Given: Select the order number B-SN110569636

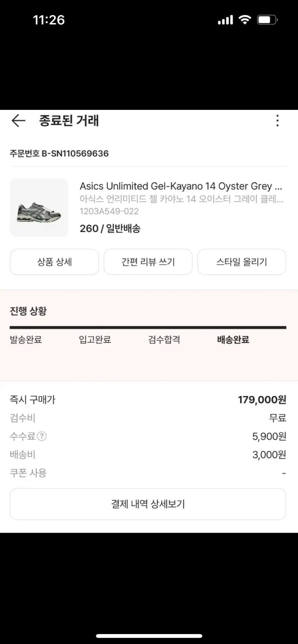Looking at the screenshot, I should click(x=59, y=153).
